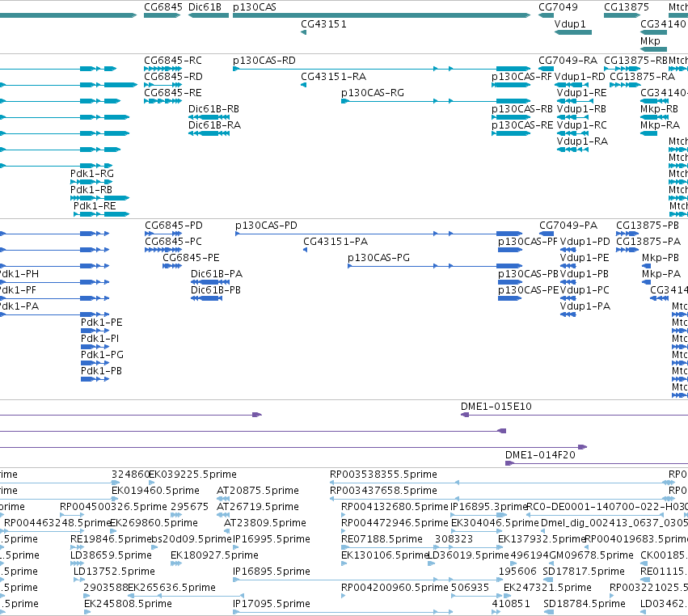
Task: Click protein Mkp-PB
Action: (646, 266)
